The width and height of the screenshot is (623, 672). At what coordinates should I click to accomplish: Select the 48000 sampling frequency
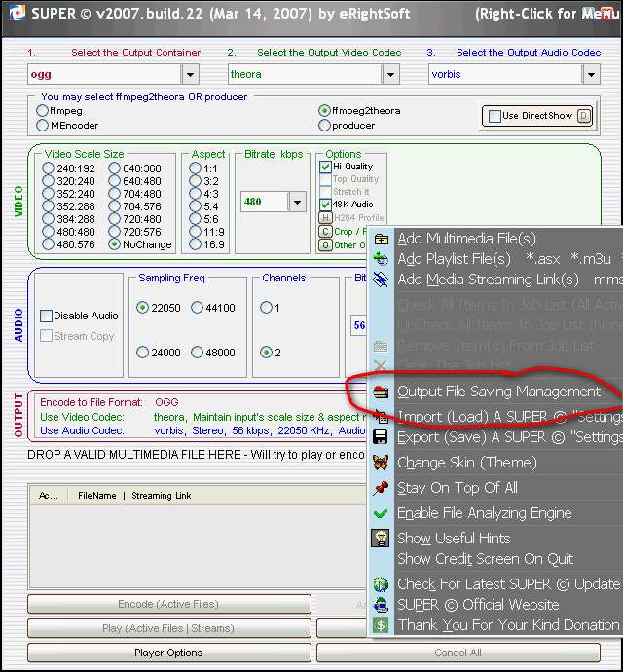(197, 353)
